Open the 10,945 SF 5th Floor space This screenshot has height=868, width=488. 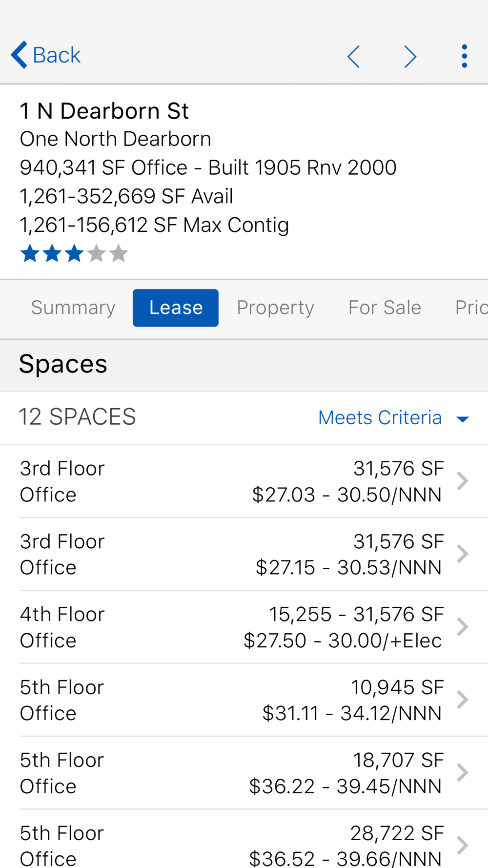point(244,700)
